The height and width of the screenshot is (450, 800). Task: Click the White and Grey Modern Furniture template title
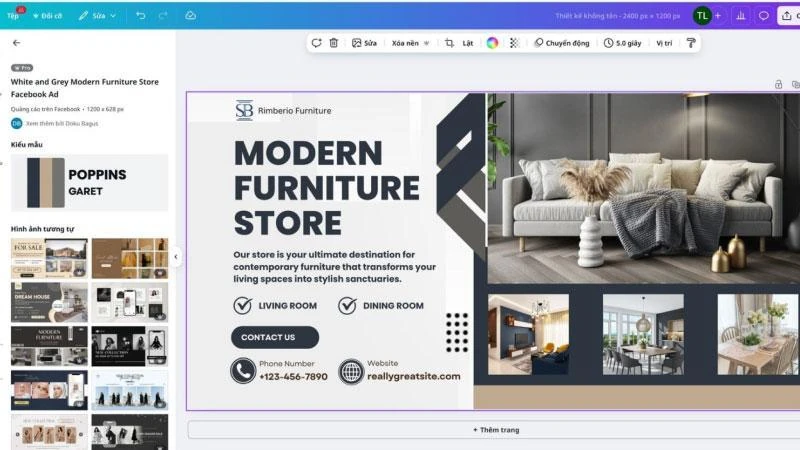(x=85, y=88)
